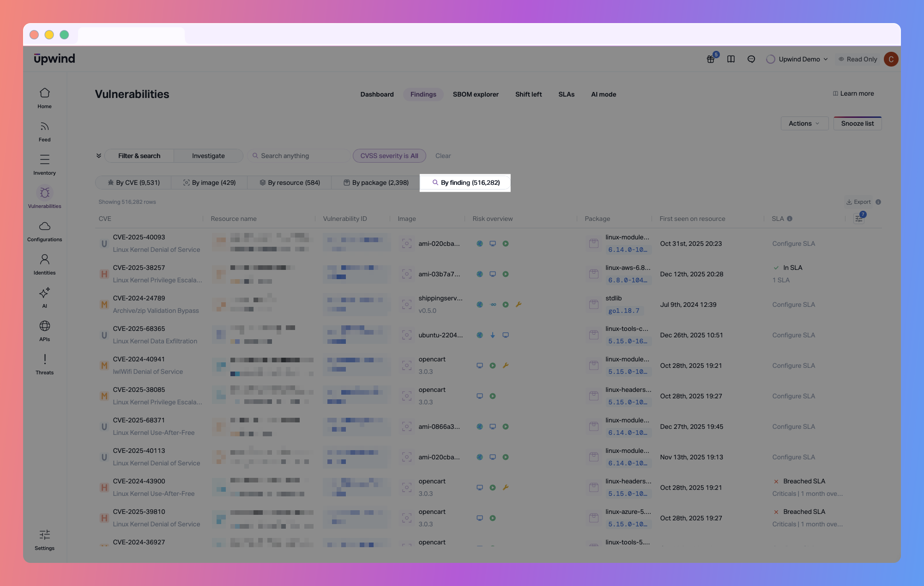Collapse the filter bar with the double chevron
The image size is (924, 586).
pyautogui.click(x=98, y=155)
